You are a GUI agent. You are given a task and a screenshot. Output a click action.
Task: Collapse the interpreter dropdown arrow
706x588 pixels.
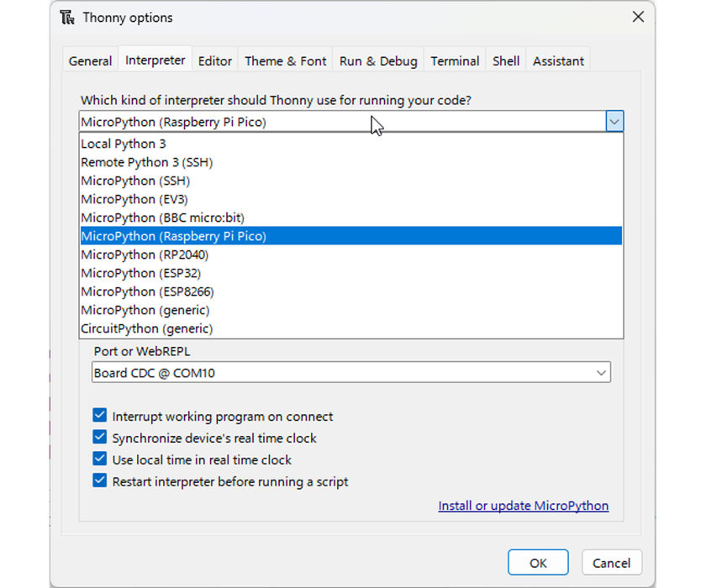coord(614,122)
